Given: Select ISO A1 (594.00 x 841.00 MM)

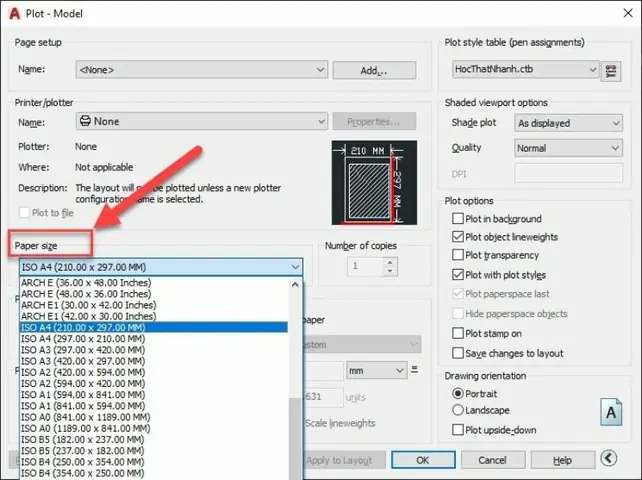Looking at the screenshot, I should click(x=154, y=394).
